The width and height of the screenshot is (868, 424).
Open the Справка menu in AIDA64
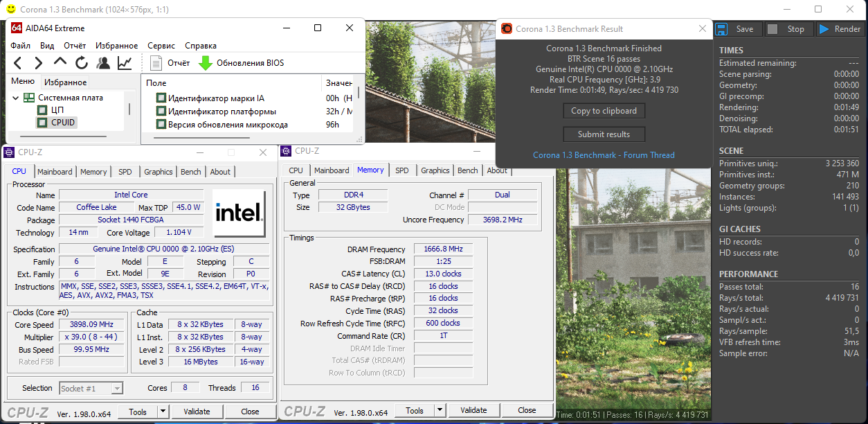click(x=201, y=46)
